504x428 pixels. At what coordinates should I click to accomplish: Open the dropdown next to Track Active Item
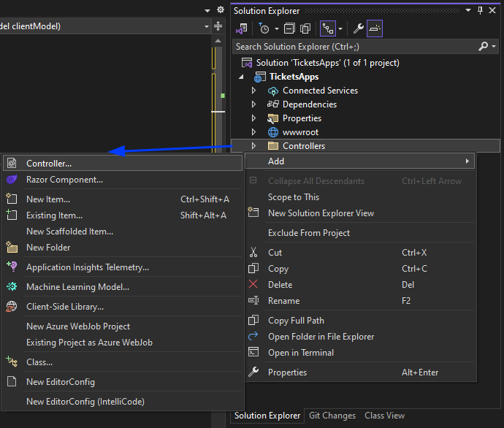pyautogui.click(x=340, y=29)
